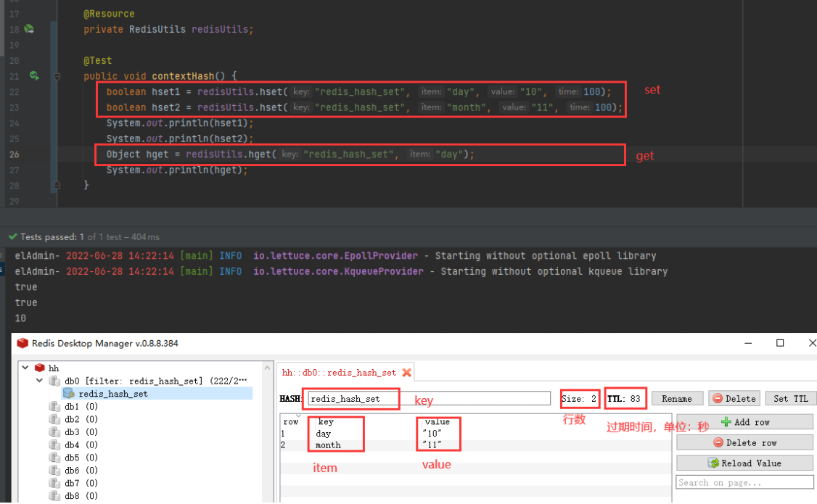This screenshot has height=504, width=817.
Task: Open the hh::db0::redis_hash_set tab
Action: (x=339, y=373)
